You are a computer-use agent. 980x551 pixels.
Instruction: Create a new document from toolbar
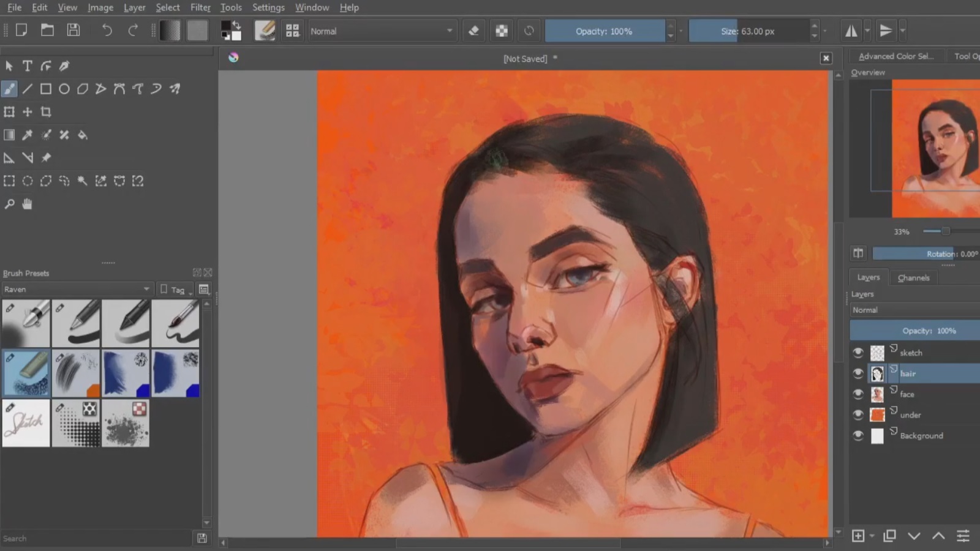[x=21, y=30]
